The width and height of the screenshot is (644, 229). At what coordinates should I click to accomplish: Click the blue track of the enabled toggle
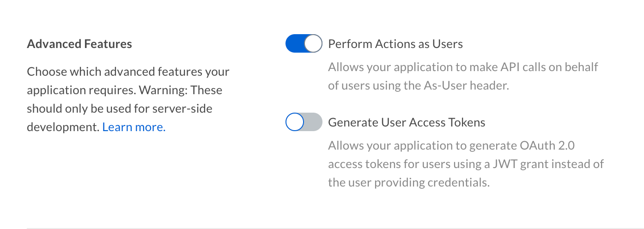coord(295,44)
